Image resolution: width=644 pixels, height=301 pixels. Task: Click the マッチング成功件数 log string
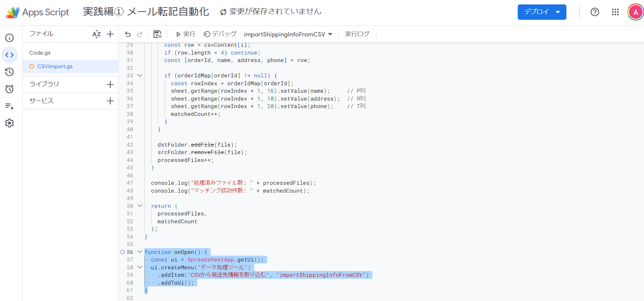222,191
